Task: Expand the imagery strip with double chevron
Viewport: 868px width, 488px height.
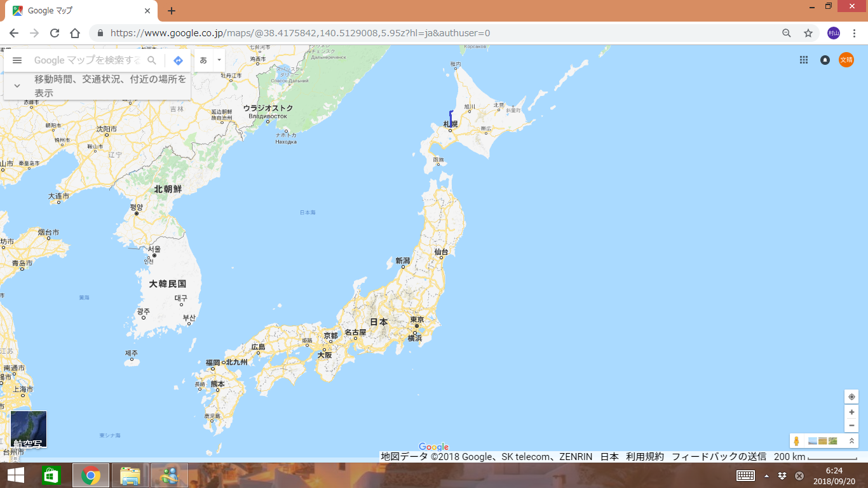Action: click(x=851, y=441)
